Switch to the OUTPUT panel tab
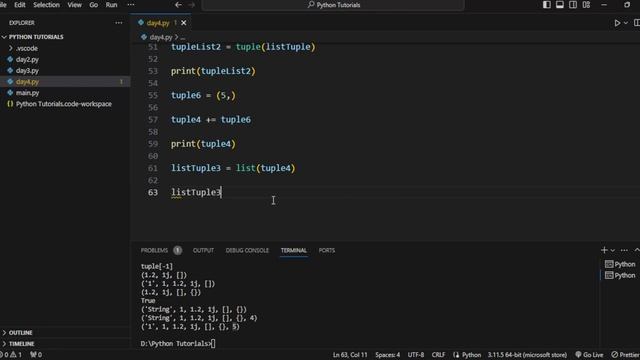 [x=203, y=250]
